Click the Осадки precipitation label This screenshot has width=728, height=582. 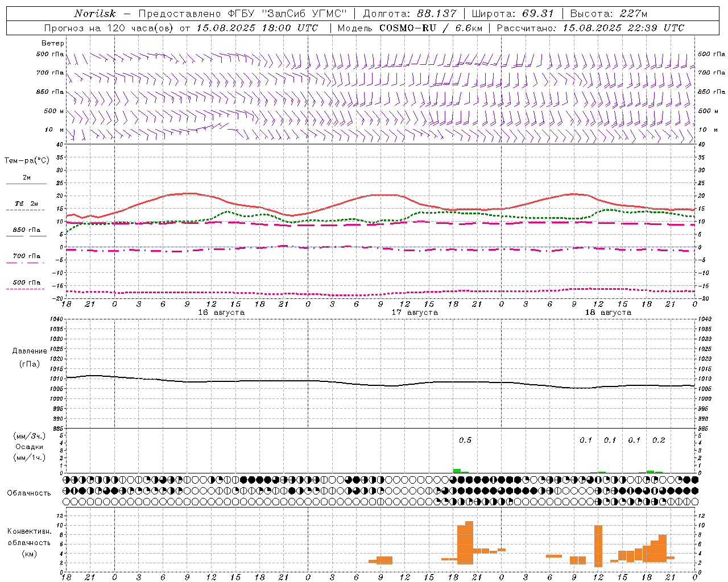click(30, 447)
